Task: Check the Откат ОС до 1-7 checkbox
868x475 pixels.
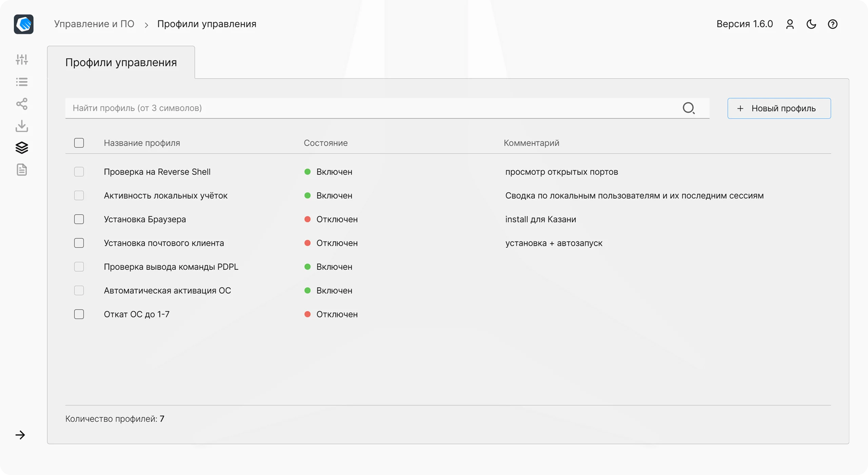Action: [x=79, y=314]
